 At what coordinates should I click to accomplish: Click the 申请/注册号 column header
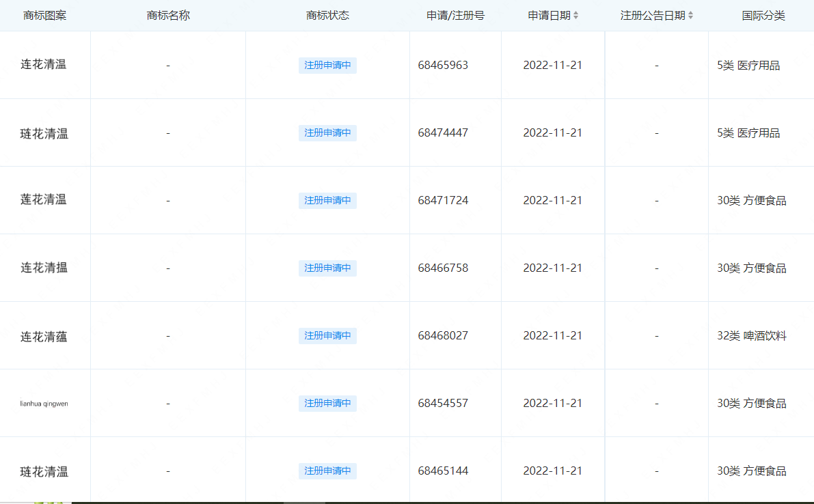[x=455, y=16]
